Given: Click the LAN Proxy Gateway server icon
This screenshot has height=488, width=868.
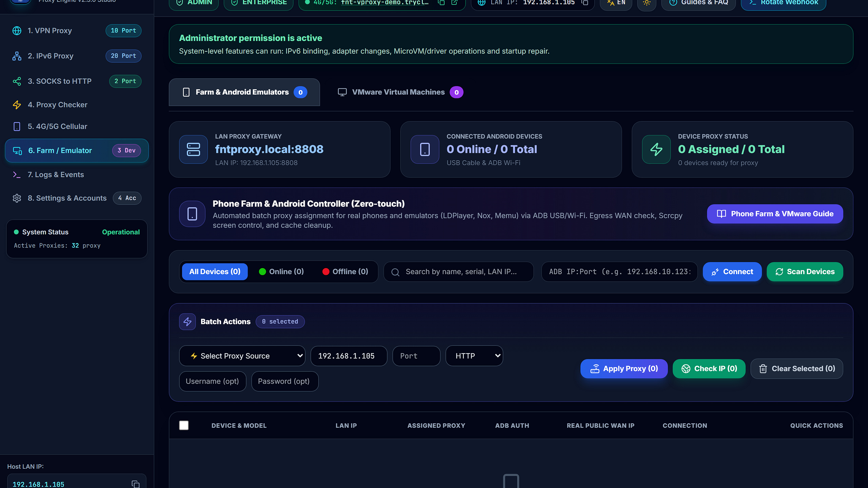Looking at the screenshot, I should click(x=193, y=149).
